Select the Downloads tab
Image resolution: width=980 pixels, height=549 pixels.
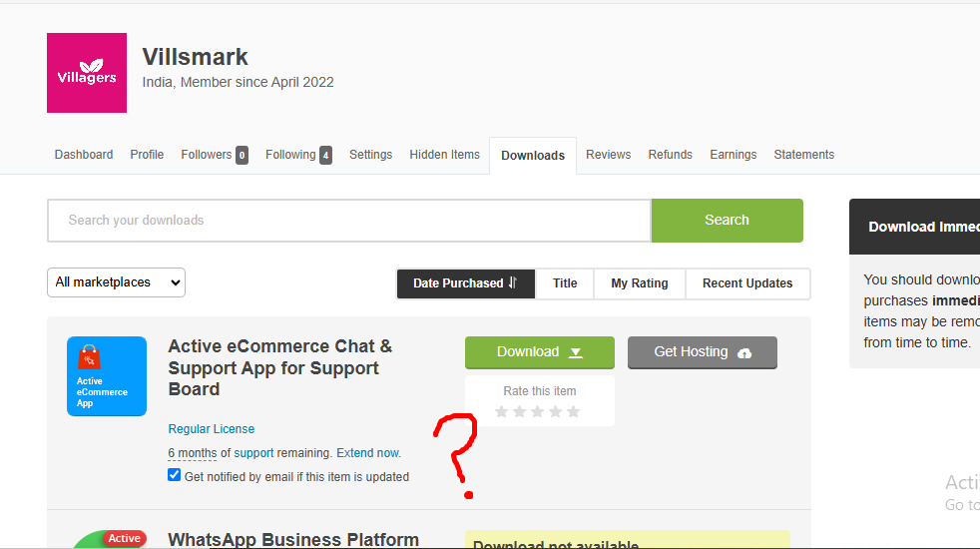coord(533,155)
